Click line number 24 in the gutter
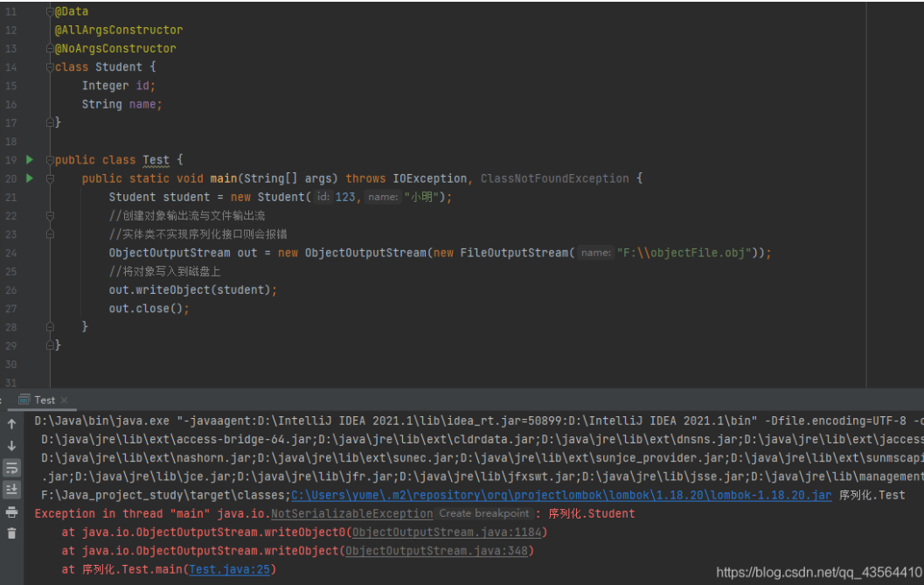 coord(11,253)
